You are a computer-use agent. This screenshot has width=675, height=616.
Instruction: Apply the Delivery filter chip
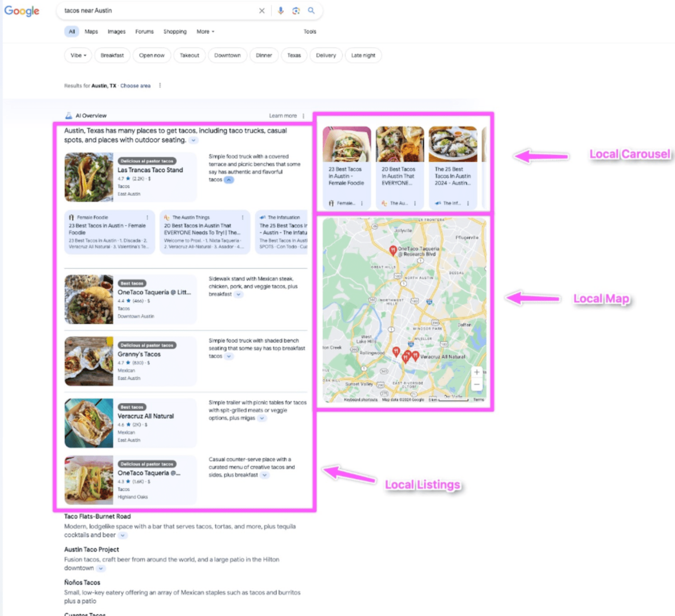click(326, 55)
